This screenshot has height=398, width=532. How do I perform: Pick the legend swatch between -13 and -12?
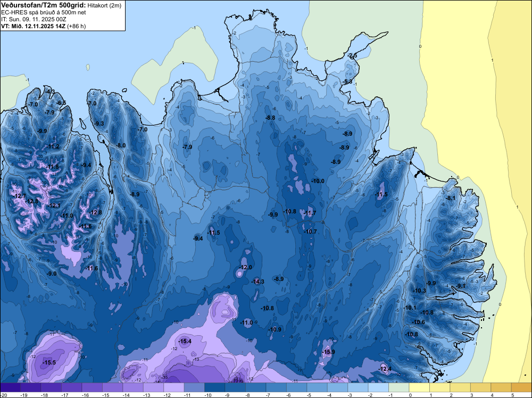pyautogui.click(x=153, y=388)
